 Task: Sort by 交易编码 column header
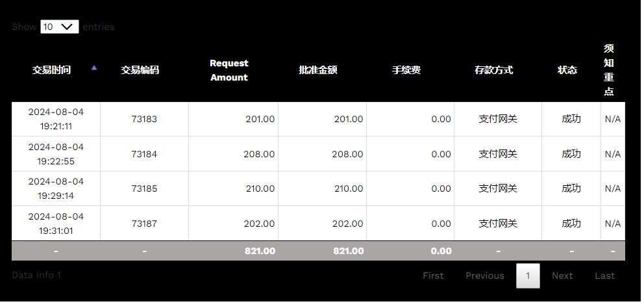(140, 70)
